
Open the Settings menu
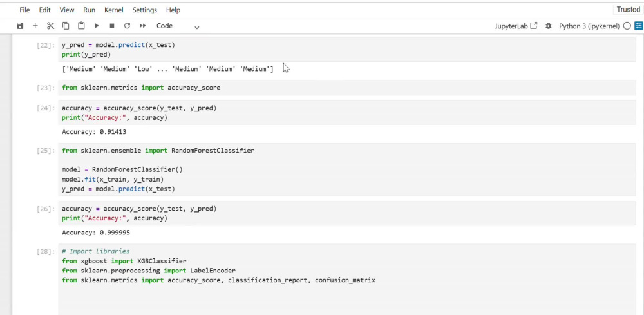click(144, 10)
